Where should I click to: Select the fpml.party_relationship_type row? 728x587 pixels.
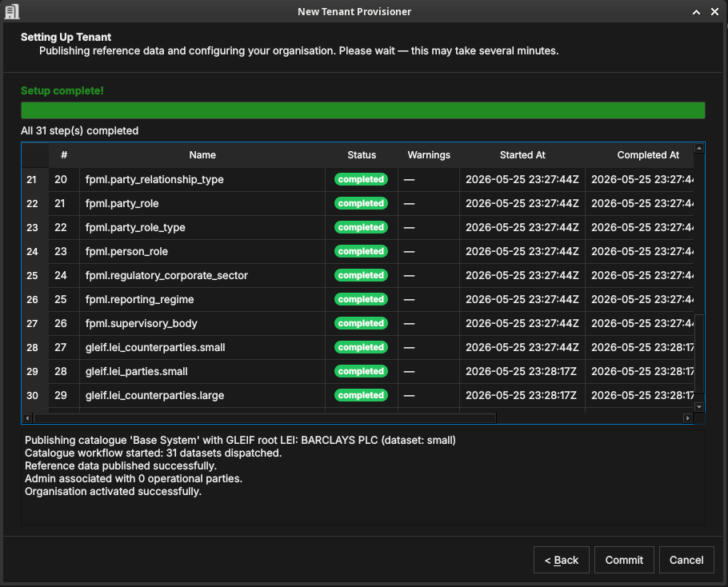pyautogui.click(x=154, y=180)
